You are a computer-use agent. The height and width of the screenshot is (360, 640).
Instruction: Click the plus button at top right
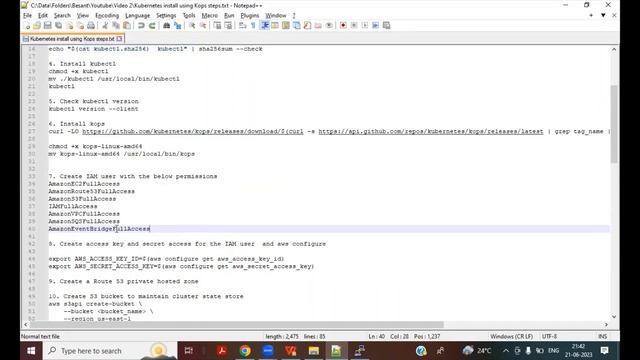[x=591, y=16]
